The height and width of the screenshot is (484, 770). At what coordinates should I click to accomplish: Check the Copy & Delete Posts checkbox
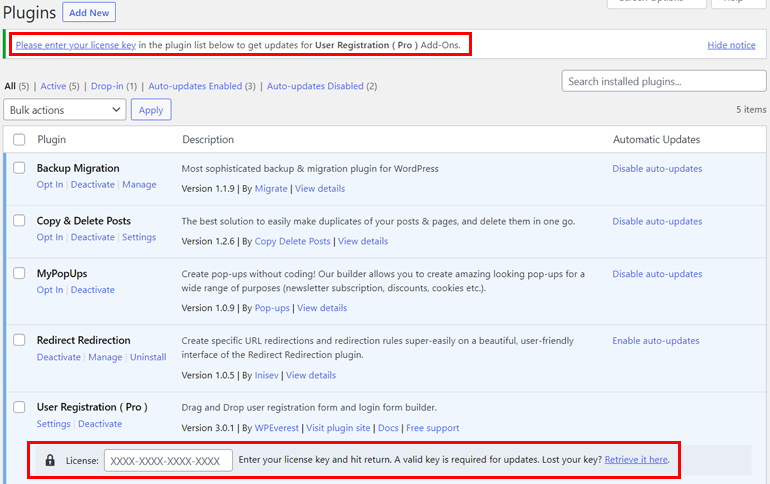pyautogui.click(x=19, y=220)
